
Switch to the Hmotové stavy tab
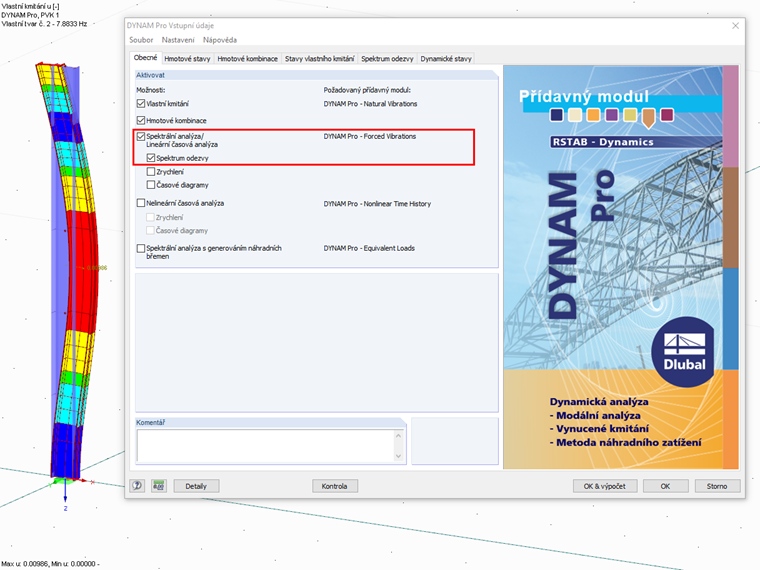187,59
